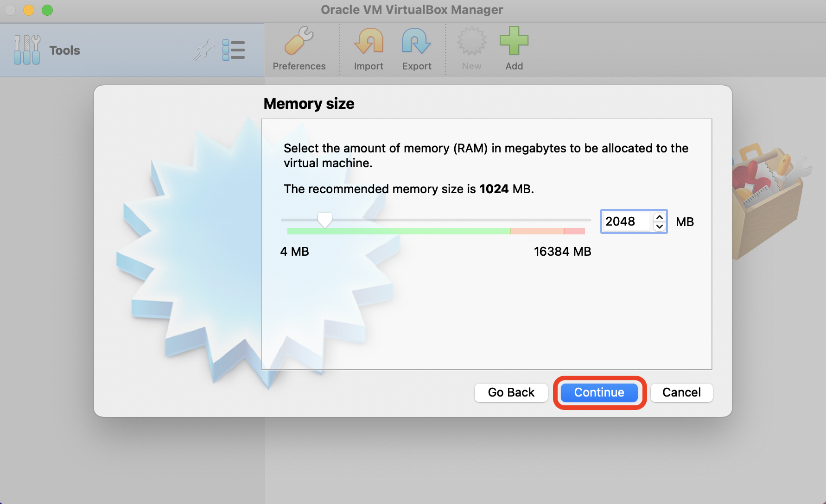Open the Tools list menu icon
This screenshot has height=504, width=826.
234,50
